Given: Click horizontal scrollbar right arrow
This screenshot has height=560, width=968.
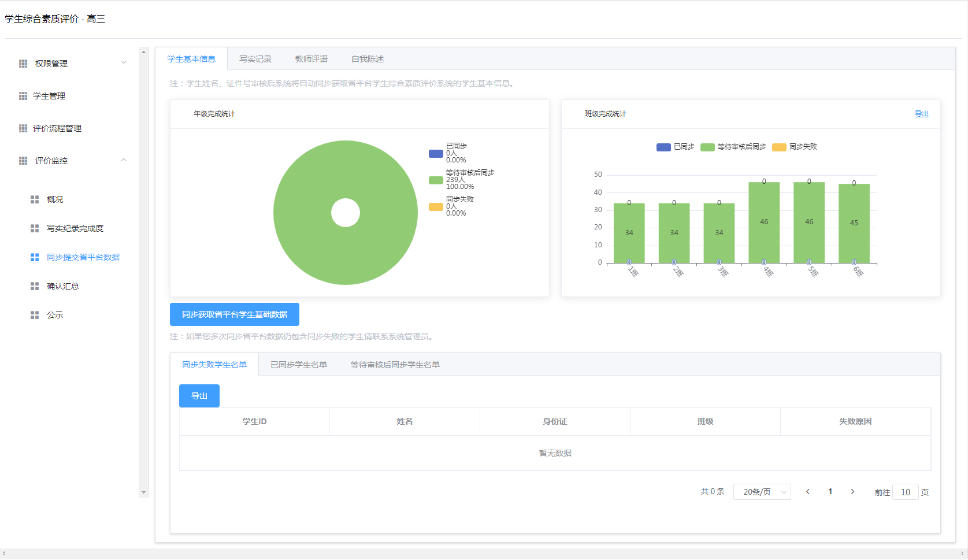Looking at the screenshot, I should [x=963, y=554].
